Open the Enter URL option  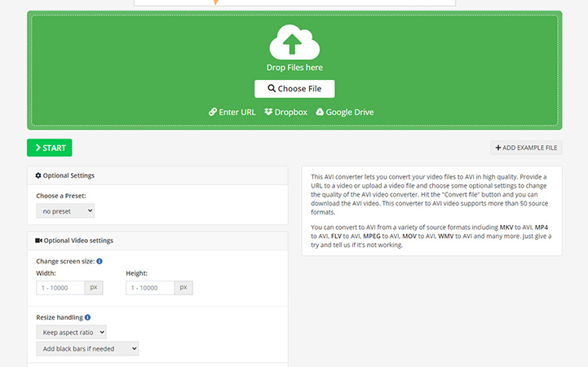232,113
